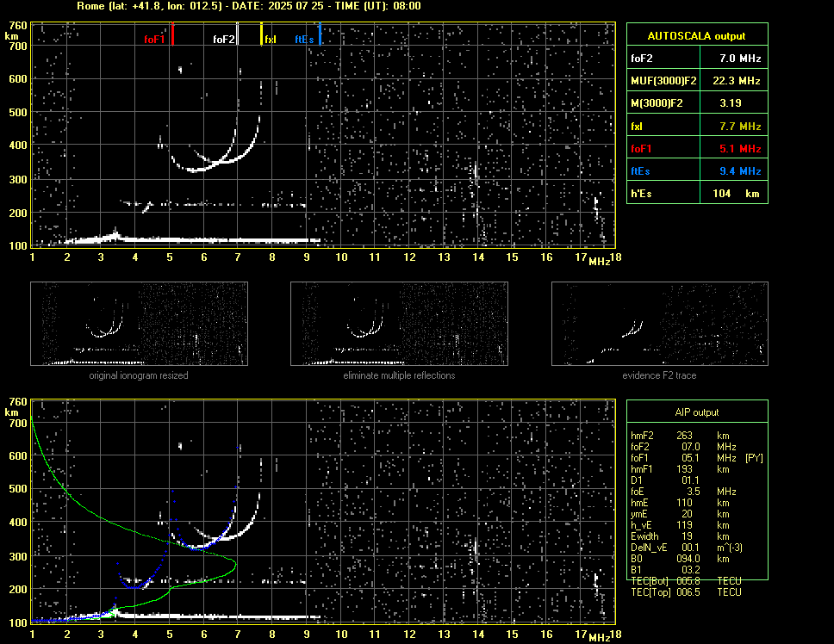The image size is (834, 644).
Task: Click the 'evidence F2 trace' caption
Action: (x=659, y=375)
